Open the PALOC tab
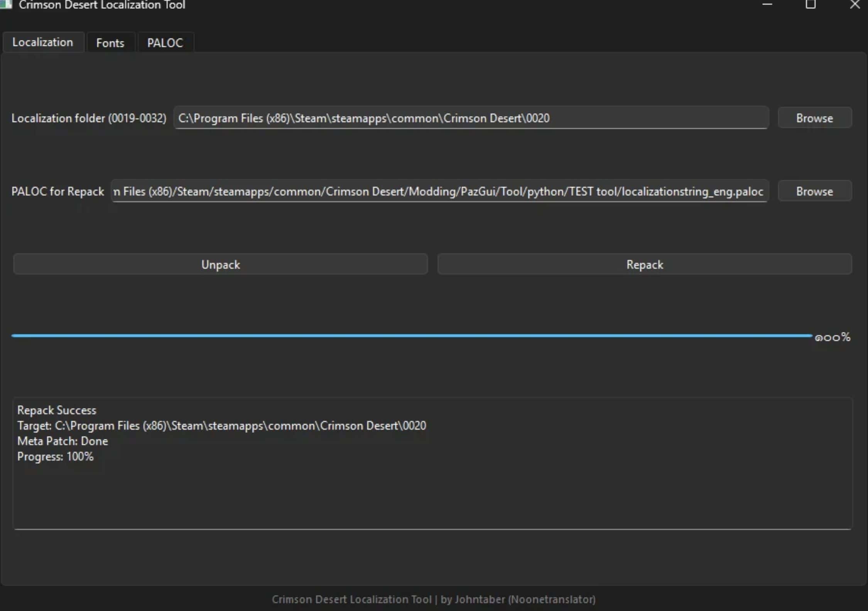 point(165,42)
